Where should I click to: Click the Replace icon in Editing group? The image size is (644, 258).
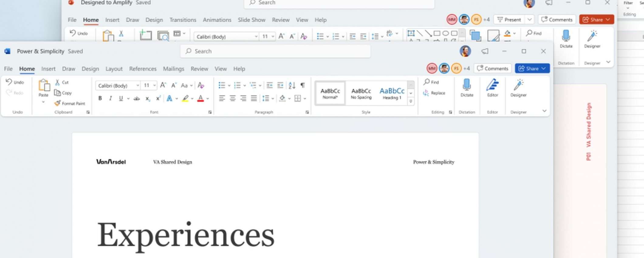pos(426,93)
